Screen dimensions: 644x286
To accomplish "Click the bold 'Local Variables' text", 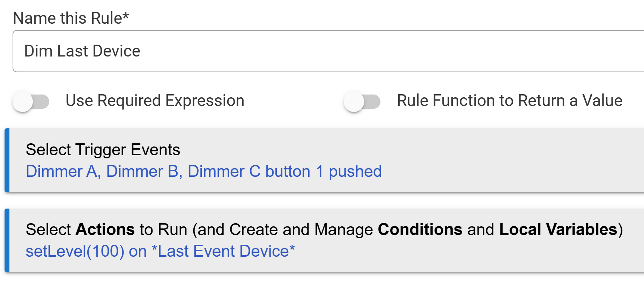I will point(558,229).
